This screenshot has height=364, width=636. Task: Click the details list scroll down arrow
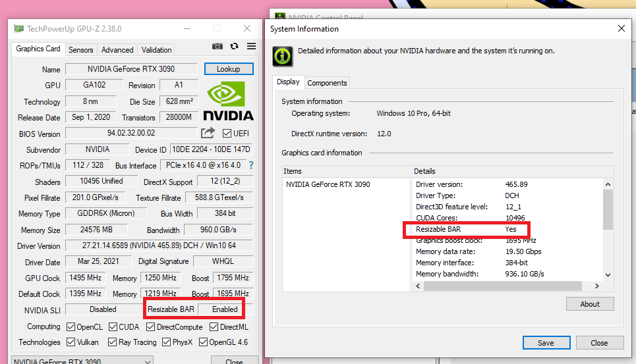[608, 275]
